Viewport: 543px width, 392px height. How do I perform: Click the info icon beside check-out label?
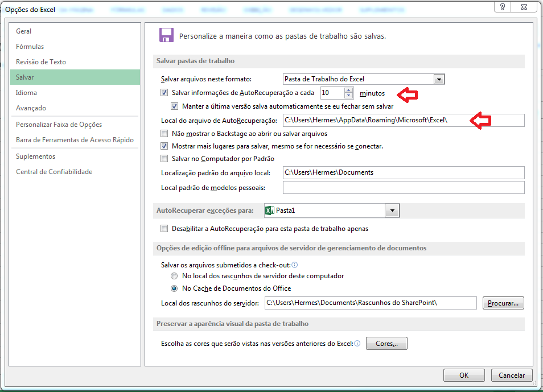tap(295, 265)
